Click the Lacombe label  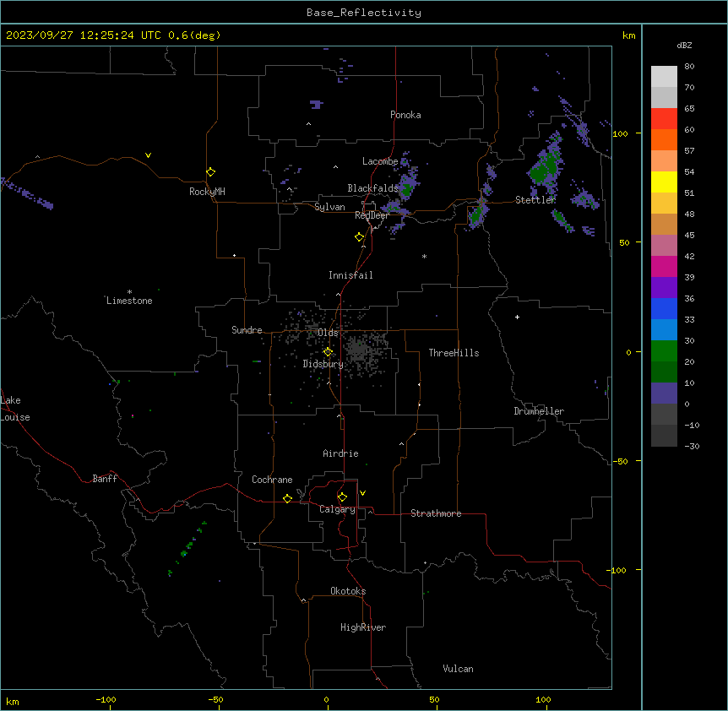(x=380, y=161)
